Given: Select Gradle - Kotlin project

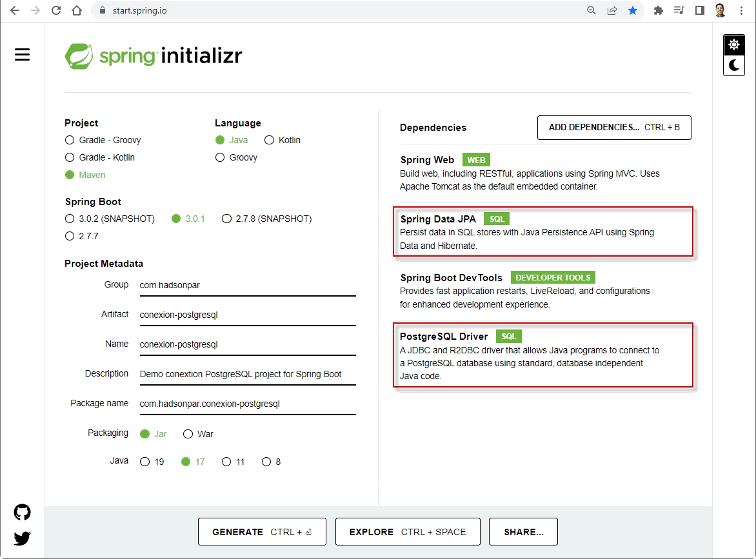Looking at the screenshot, I should tap(100, 157).
